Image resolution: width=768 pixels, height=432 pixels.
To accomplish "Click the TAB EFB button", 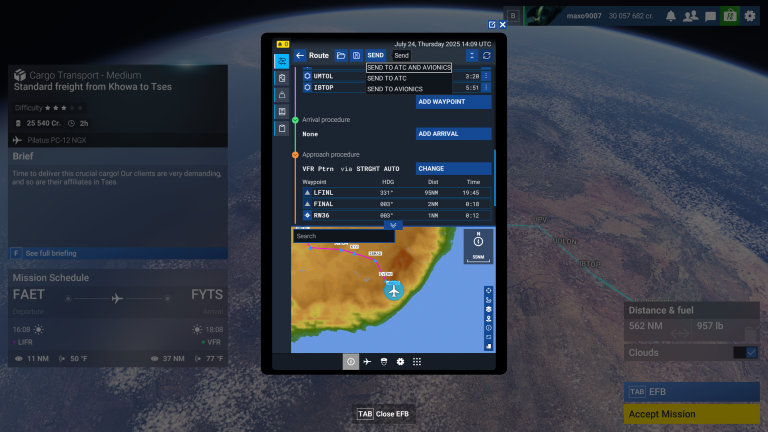I will click(692, 392).
